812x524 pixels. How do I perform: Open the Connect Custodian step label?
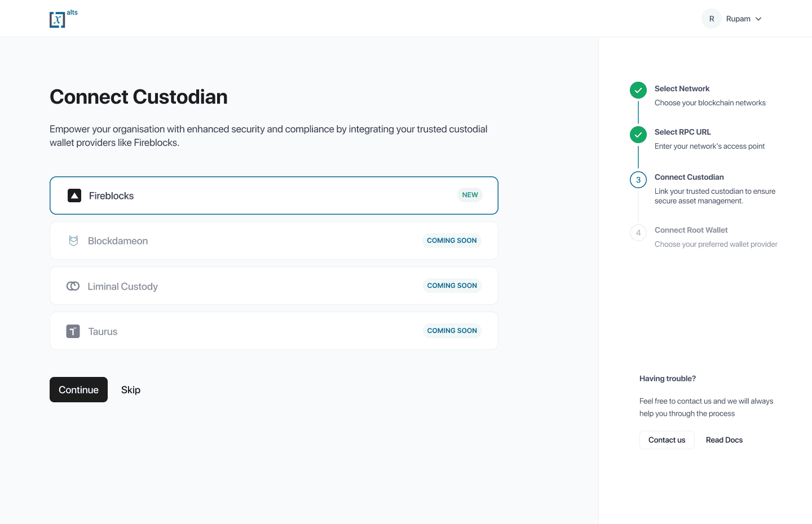[689, 177]
